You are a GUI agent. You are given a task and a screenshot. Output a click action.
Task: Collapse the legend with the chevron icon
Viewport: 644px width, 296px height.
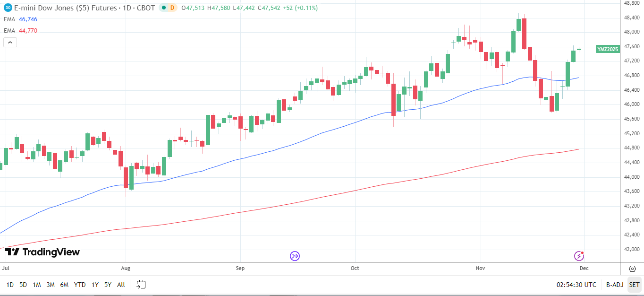point(9,42)
